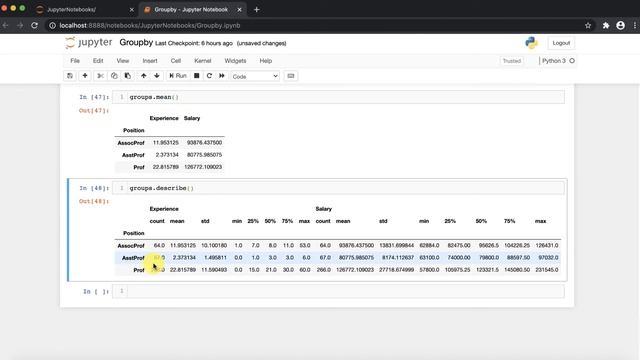Move selected cell down arrow
This screenshot has height=360, width=640.
coord(157,76)
